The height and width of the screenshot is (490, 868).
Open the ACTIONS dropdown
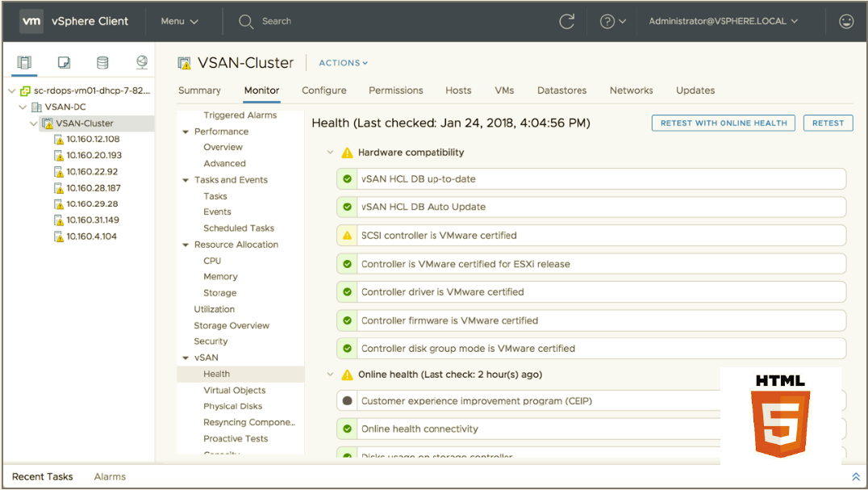[x=343, y=63]
